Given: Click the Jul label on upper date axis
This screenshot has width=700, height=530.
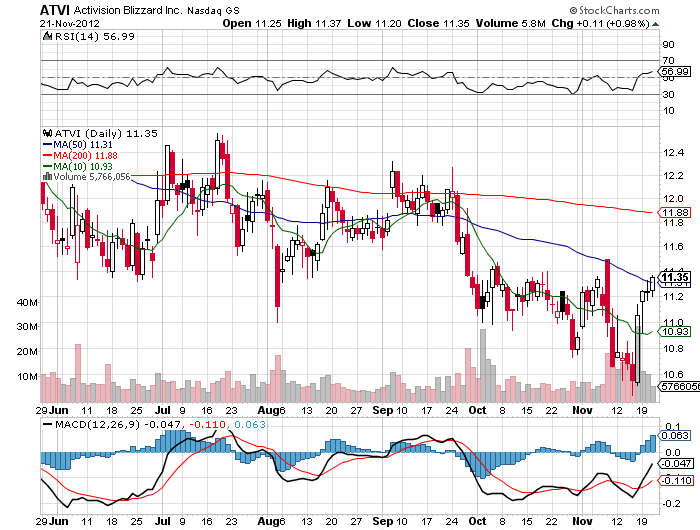Looking at the screenshot, I should click(163, 410).
